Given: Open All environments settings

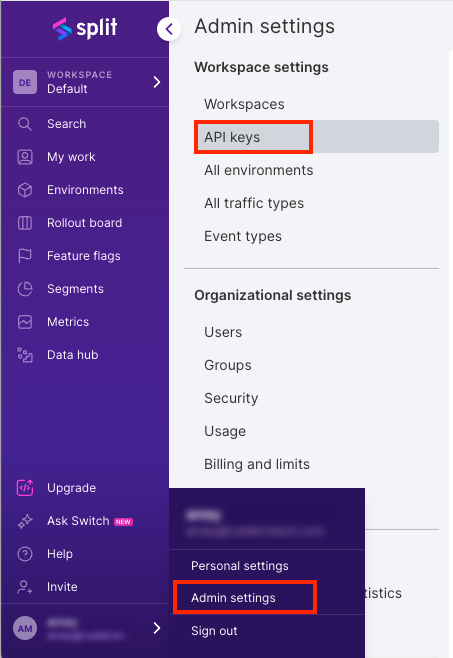Looking at the screenshot, I should 259,170.
